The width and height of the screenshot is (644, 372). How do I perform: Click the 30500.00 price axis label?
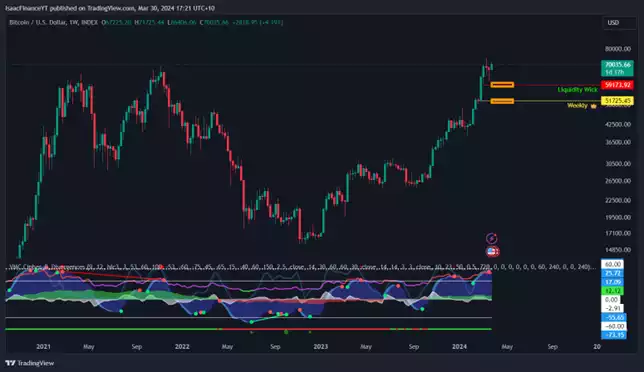click(x=618, y=164)
